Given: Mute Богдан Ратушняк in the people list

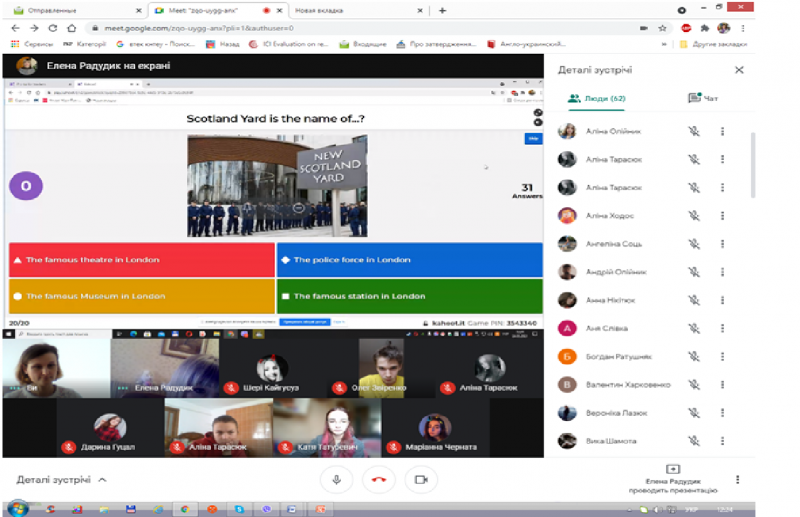Looking at the screenshot, I should (x=694, y=356).
